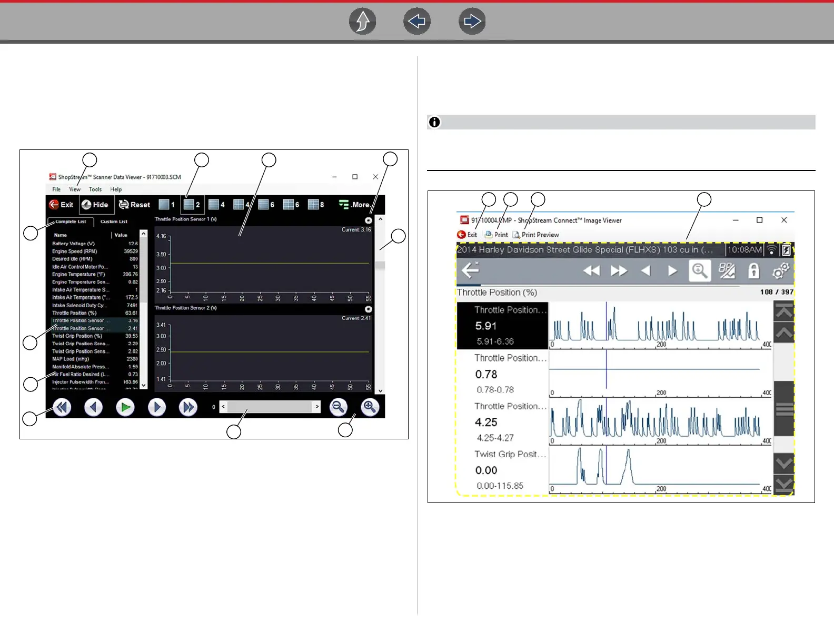Click the graph/list view switch icon
This screenshot has height=644, width=834.
coord(727,271)
